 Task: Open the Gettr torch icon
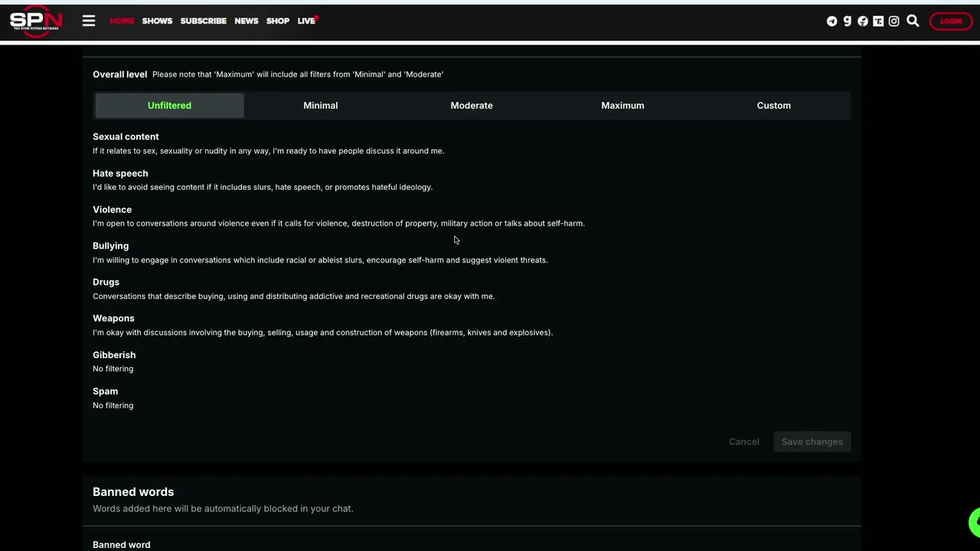coord(863,21)
